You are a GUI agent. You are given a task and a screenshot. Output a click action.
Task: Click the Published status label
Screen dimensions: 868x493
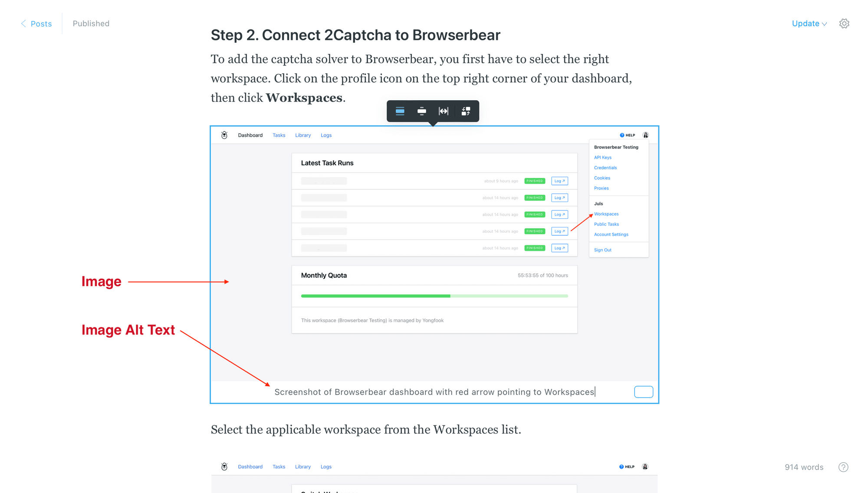[x=91, y=23]
